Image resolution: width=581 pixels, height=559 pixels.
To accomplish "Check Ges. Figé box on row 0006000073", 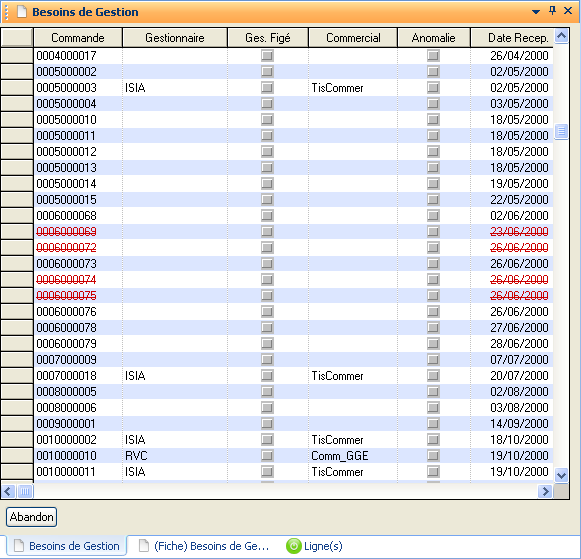I will point(267,264).
